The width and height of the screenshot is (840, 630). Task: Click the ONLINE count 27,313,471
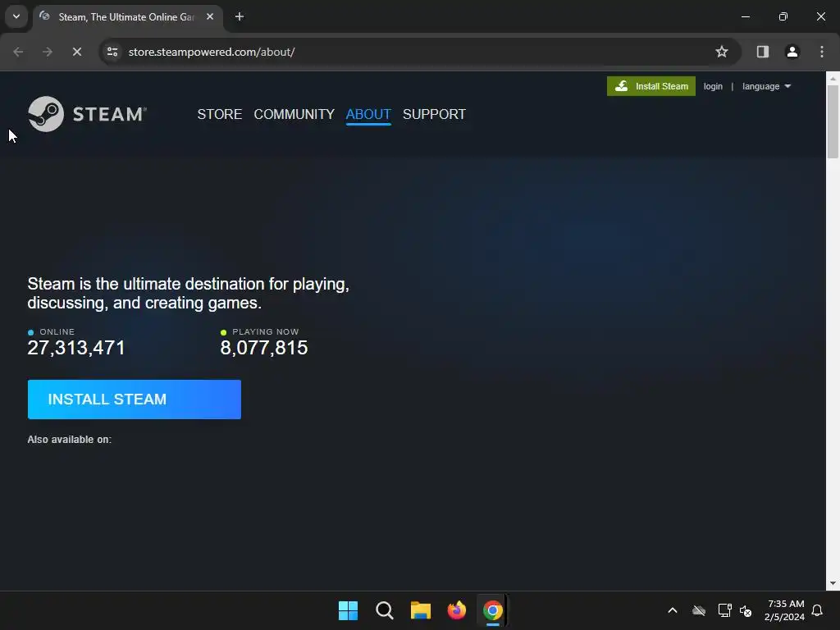pyautogui.click(x=76, y=348)
